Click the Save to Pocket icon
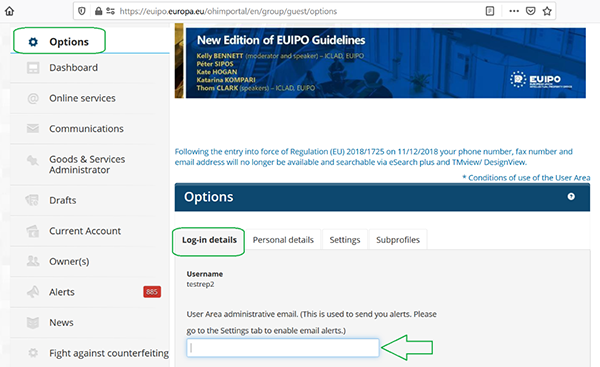The image size is (600, 367). coord(530,11)
